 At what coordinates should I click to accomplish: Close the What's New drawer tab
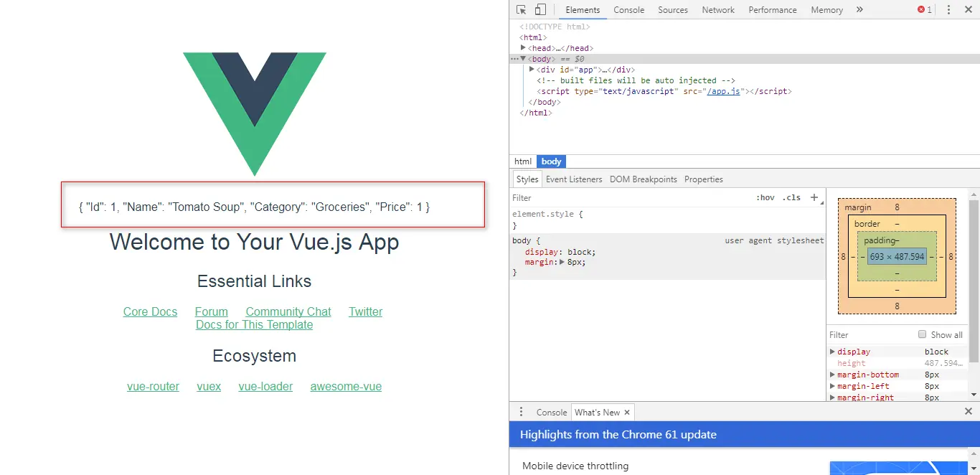click(x=627, y=413)
